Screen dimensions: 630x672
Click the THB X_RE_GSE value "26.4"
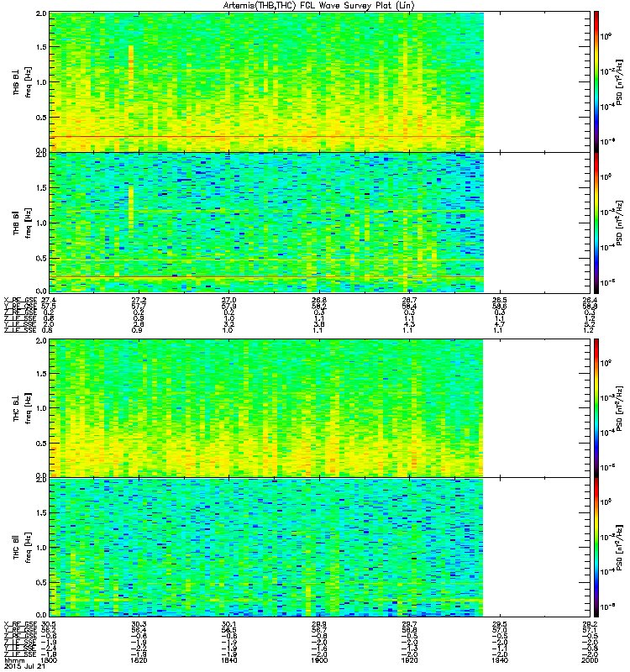591,300
